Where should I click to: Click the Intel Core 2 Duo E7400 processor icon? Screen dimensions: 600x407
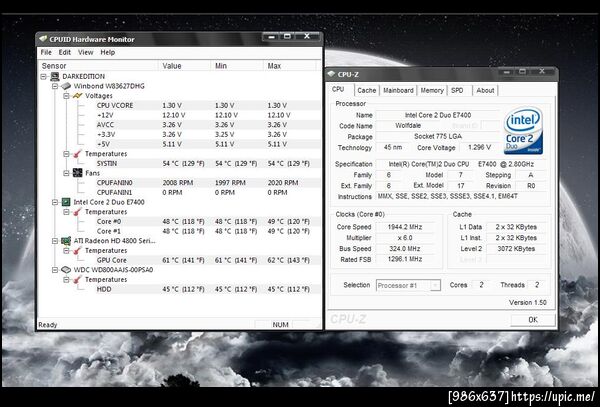pos(66,202)
